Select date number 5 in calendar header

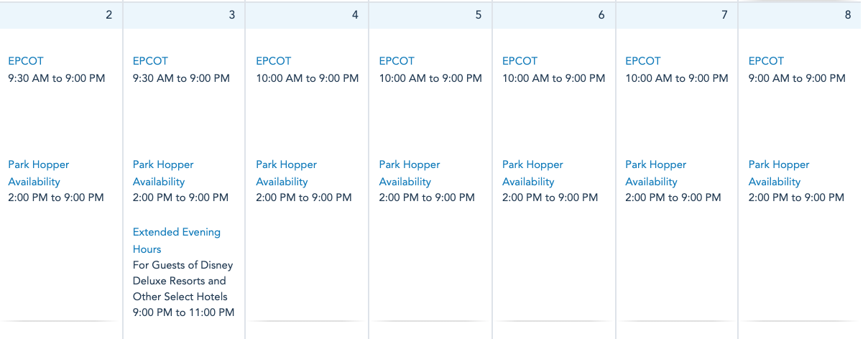point(478,14)
